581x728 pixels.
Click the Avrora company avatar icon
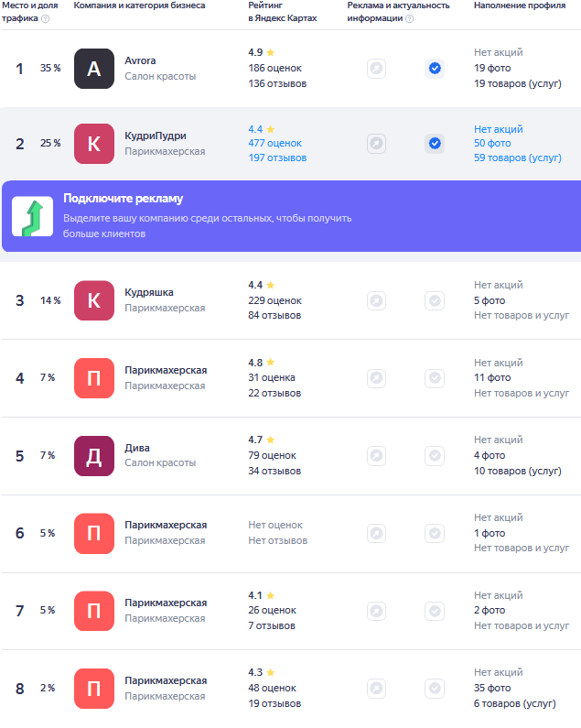coord(94,69)
